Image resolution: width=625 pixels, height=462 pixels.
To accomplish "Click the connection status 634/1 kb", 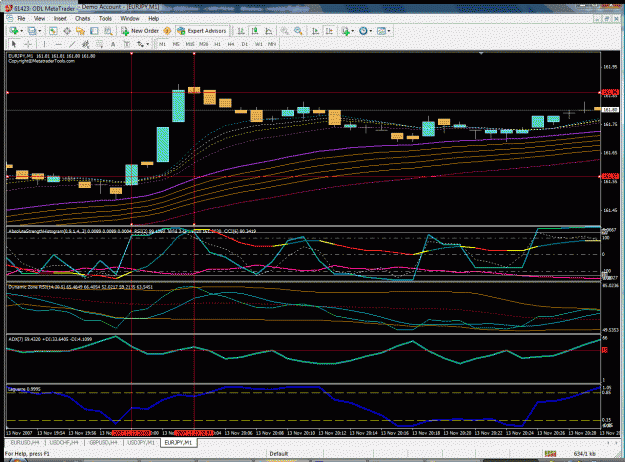I will pyautogui.click(x=584, y=454).
